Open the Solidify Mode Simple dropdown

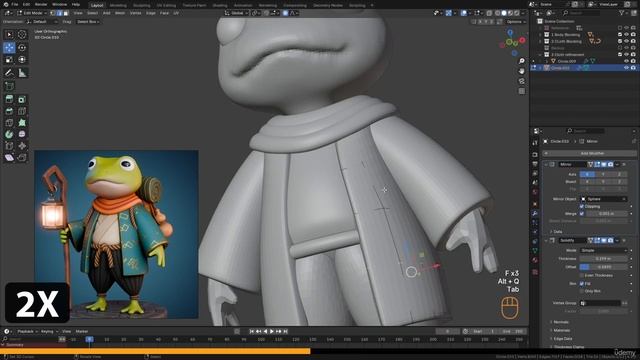603,250
